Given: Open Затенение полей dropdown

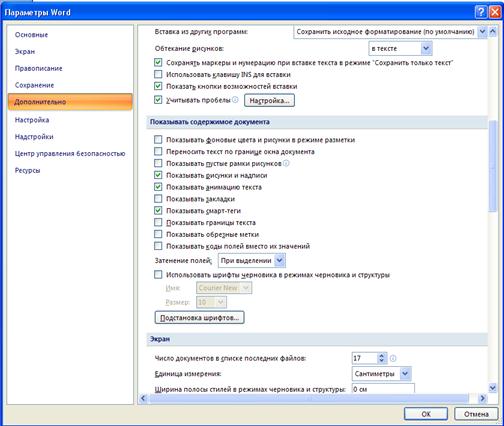Looking at the screenshot, I should point(280,260).
